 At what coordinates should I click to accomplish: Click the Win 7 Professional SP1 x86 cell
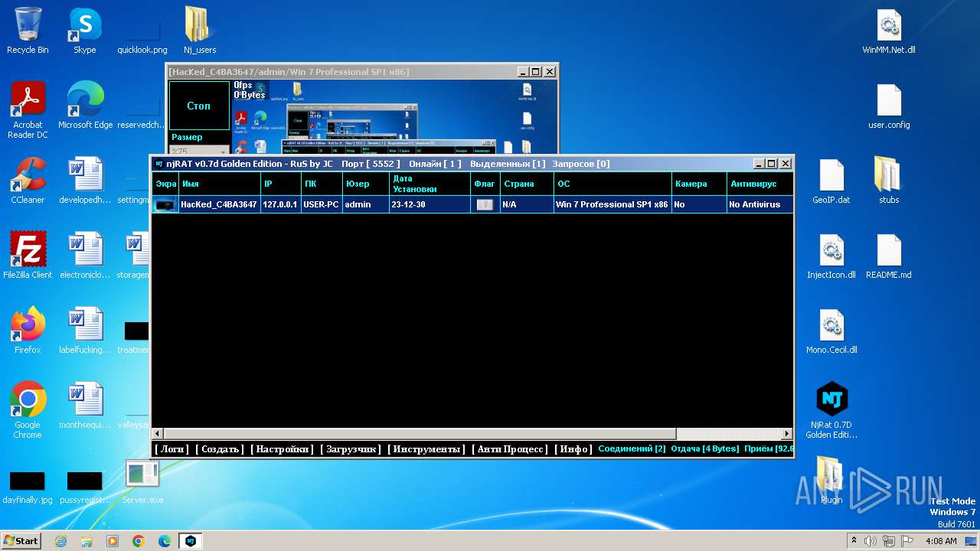point(612,204)
